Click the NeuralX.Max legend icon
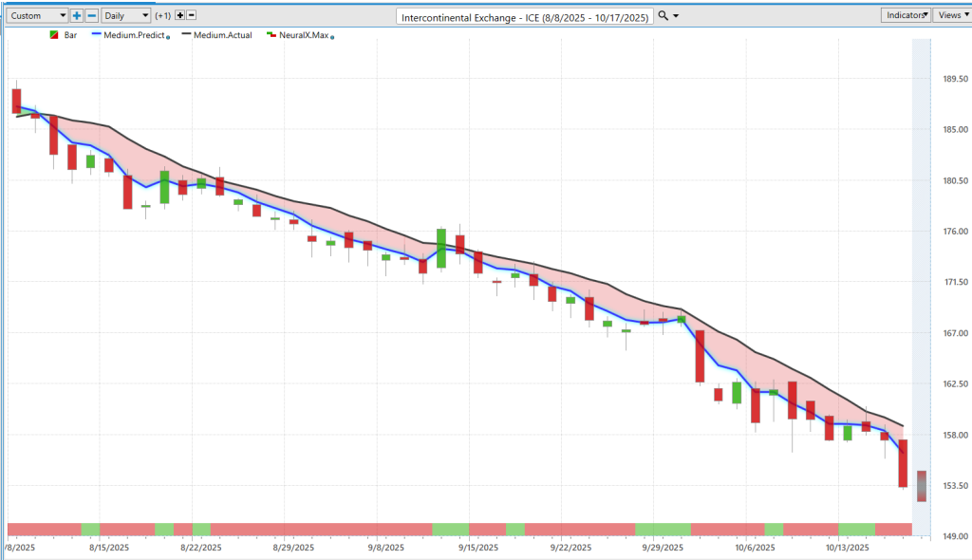 click(x=271, y=35)
